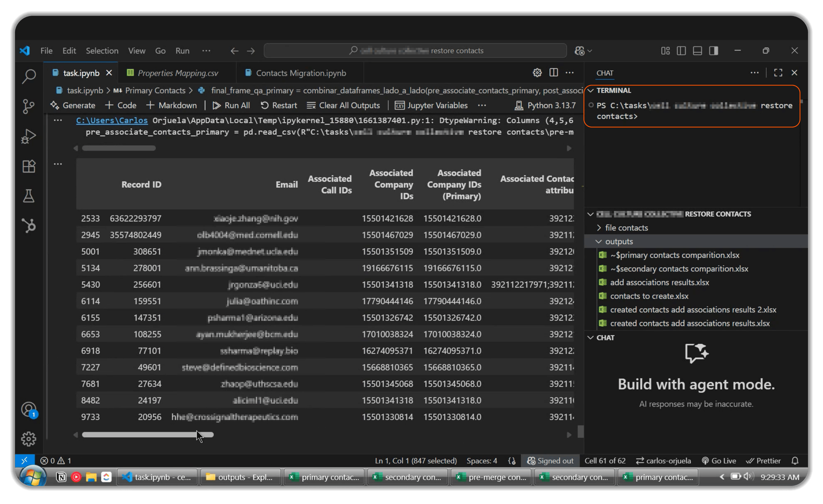Toggle the primary side bar layout
823x504 pixels.
(x=681, y=51)
